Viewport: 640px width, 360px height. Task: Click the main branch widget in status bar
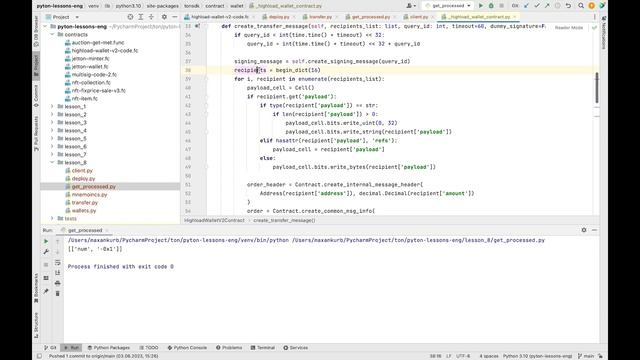coord(586,356)
